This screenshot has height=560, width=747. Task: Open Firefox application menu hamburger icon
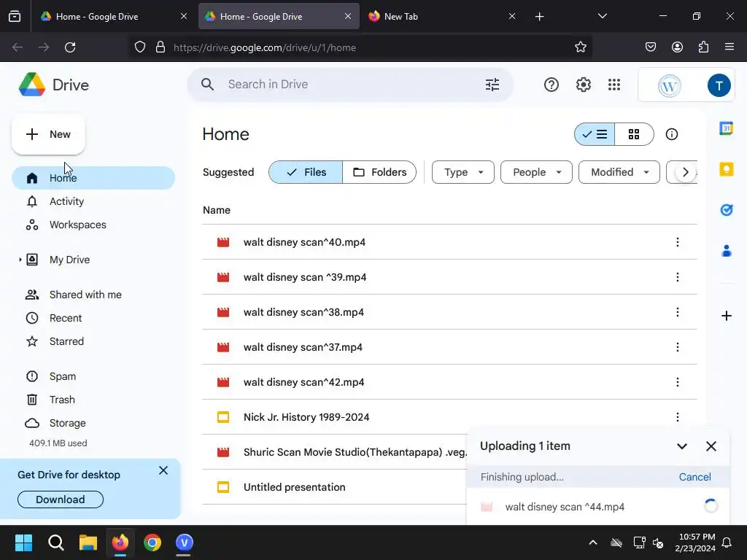(729, 47)
